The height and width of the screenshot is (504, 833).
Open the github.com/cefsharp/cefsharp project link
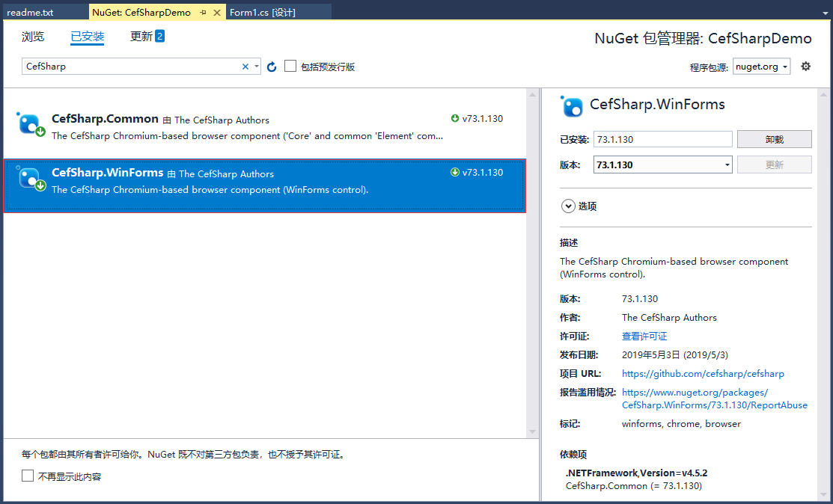[x=703, y=373]
